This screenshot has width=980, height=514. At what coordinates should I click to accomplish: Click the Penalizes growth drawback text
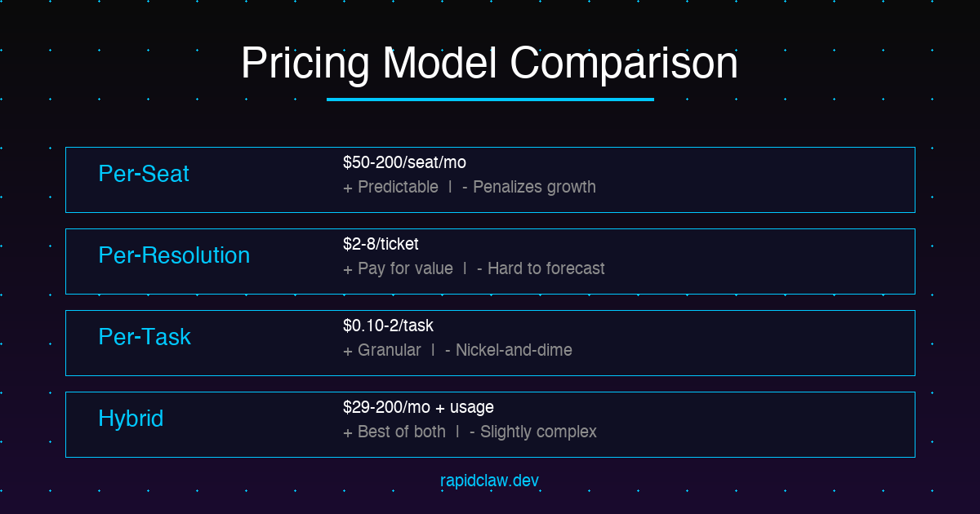[534, 187]
